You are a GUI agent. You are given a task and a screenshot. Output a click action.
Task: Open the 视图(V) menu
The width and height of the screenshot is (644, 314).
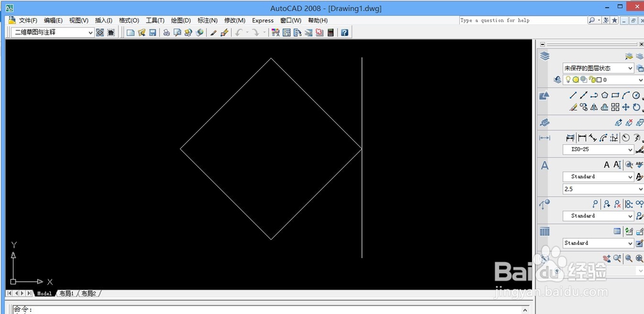pyautogui.click(x=79, y=21)
